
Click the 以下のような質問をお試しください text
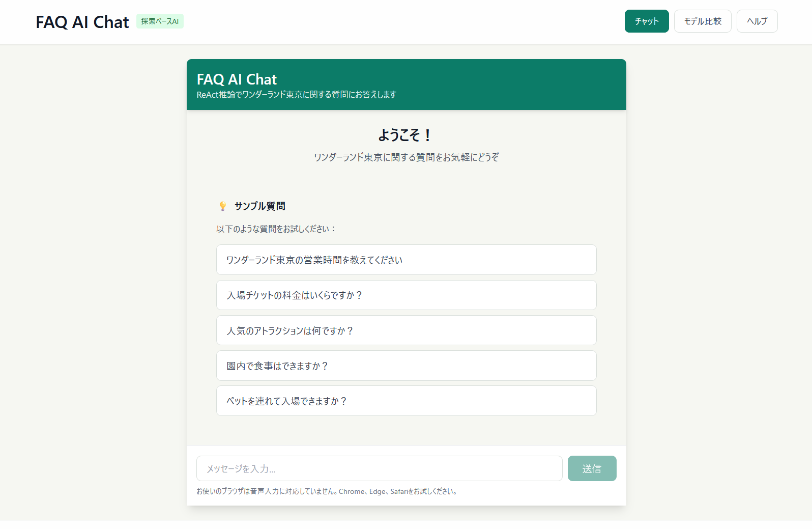pyautogui.click(x=276, y=229)
